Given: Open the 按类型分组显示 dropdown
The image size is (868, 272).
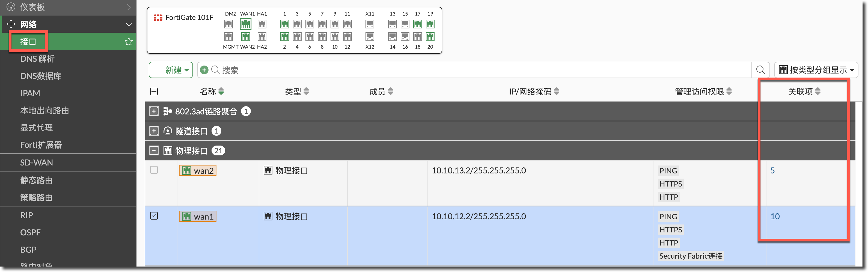Looking at the screenshot, I should [x=816, y=70].
